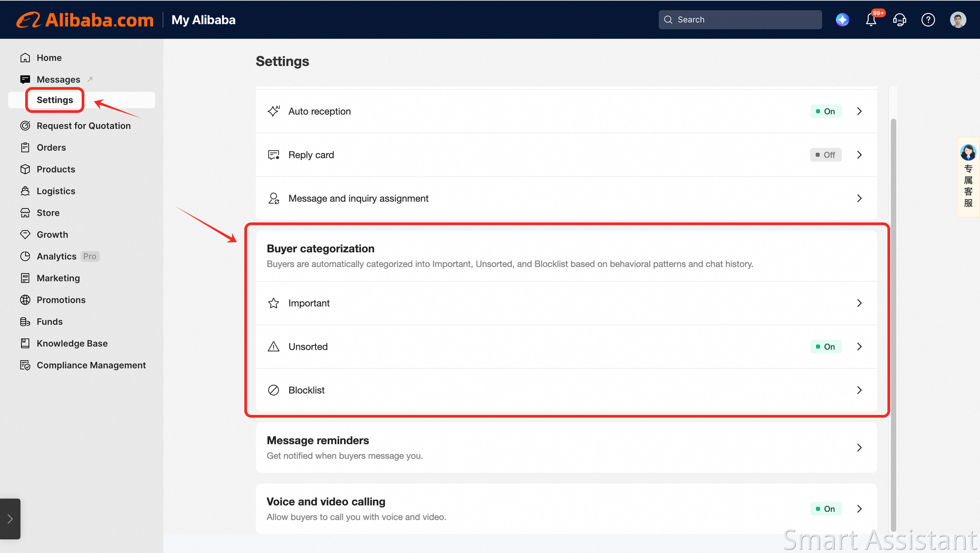Toggle the Reply card Off status
The height and width of the screenshot is (553, 980).
(826, 155)
